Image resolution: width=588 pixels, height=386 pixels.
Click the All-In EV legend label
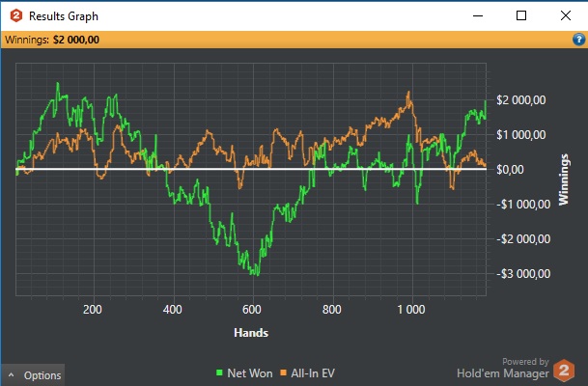click(x=313, y=373)
